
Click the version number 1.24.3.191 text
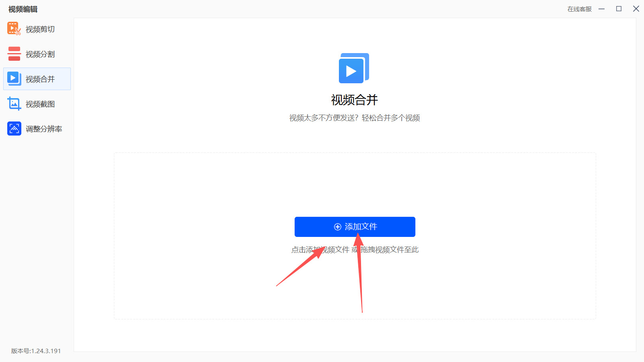click(35, 351)
